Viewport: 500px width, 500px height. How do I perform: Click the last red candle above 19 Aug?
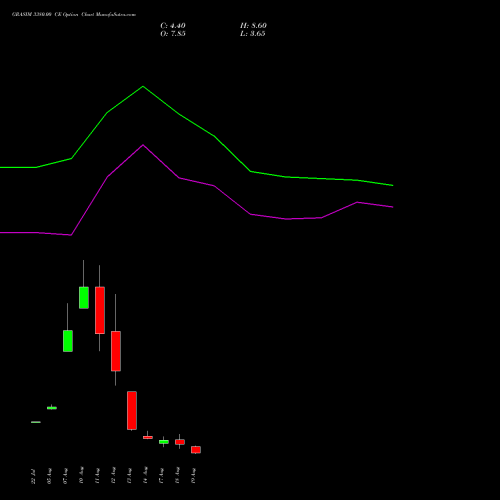(196, 450)
